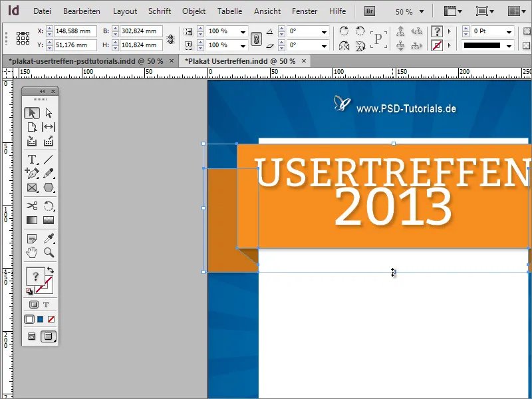Swap fill and stroke arrow in toolbox

tap(51, 270)
